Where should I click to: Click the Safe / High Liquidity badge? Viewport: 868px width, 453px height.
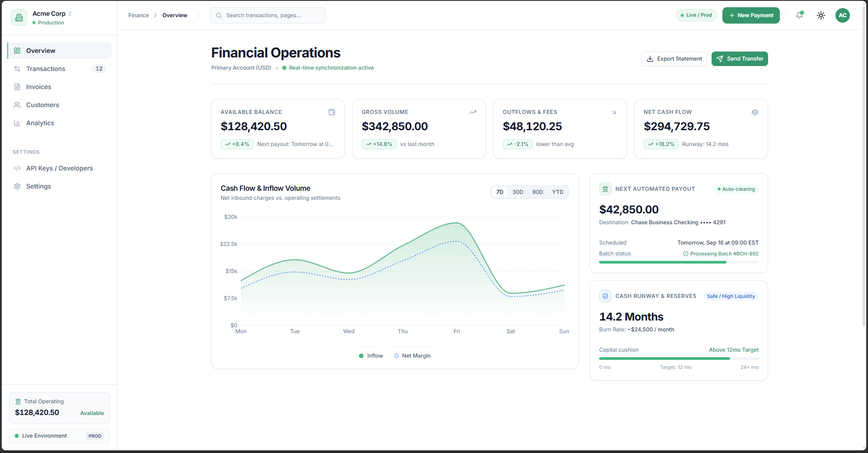pos(731,296)
